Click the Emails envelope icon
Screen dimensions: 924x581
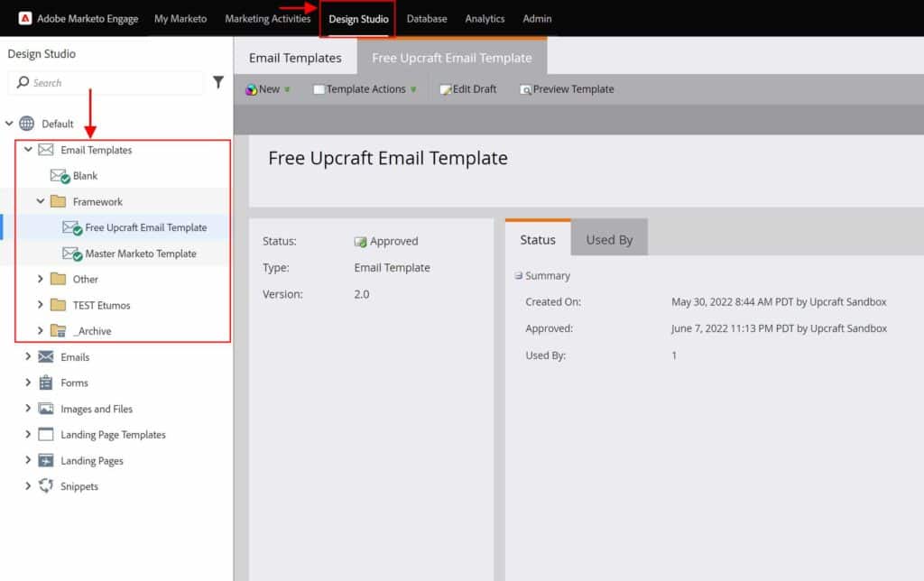pos(46,356)
